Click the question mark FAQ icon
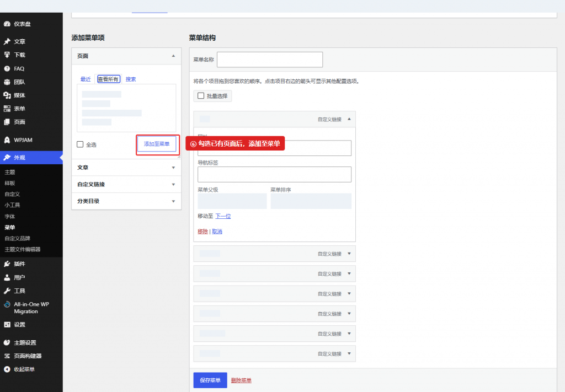565x392 pixels. point(7,68)
